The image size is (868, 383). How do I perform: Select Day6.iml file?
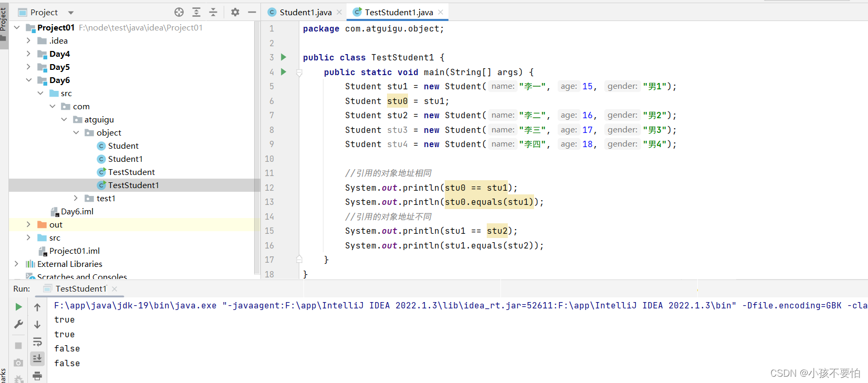pos(77,211)
